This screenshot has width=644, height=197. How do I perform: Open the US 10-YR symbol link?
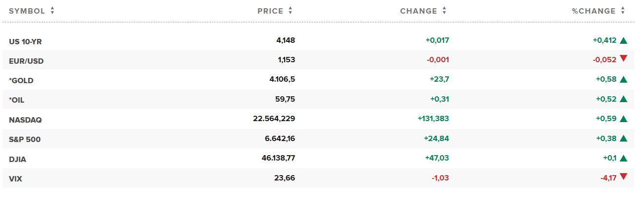[x=25, y=42]
